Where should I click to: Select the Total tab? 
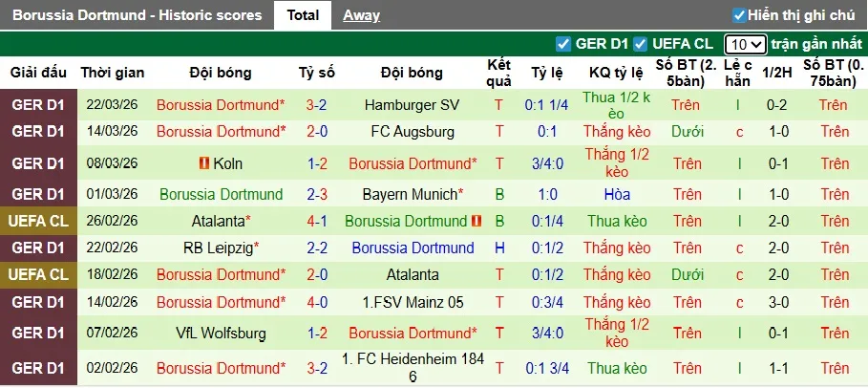[303, 15]
